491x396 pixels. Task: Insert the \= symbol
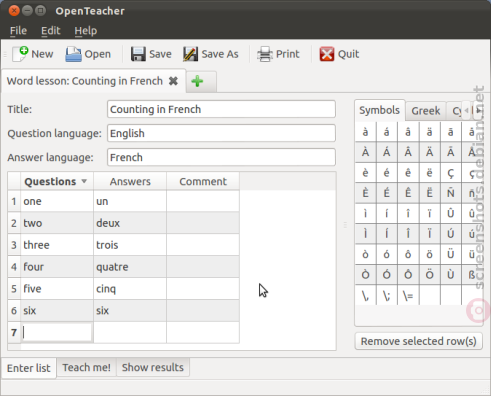click(x=408, y=295)
